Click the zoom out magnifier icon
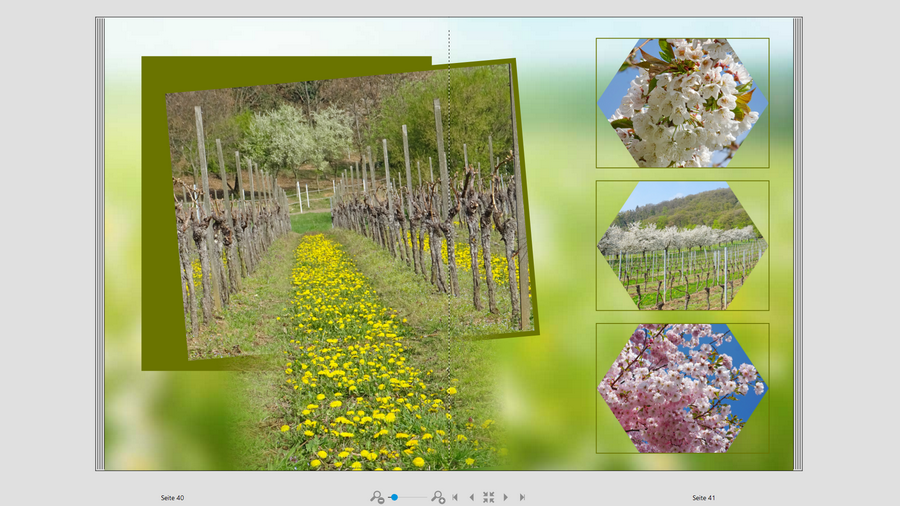This screenshot has width=900, height=506. pyautogui.click(x=377, y=497)
